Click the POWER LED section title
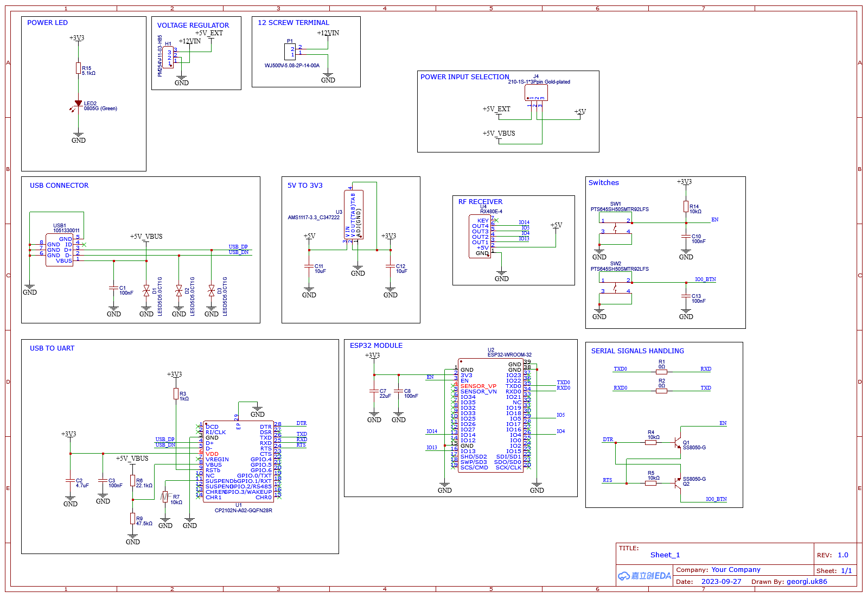 (47, 23)
